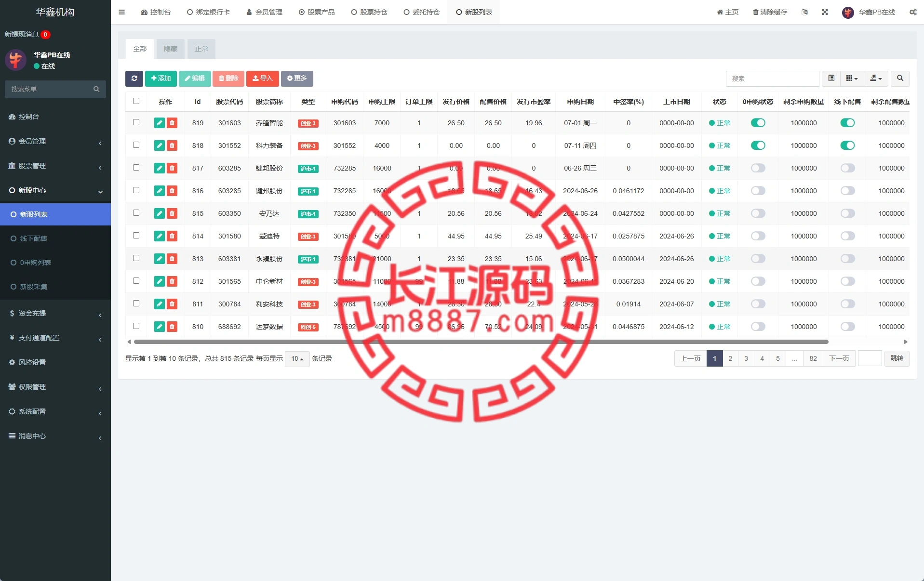Open the columns visibility dropdown

852,79
